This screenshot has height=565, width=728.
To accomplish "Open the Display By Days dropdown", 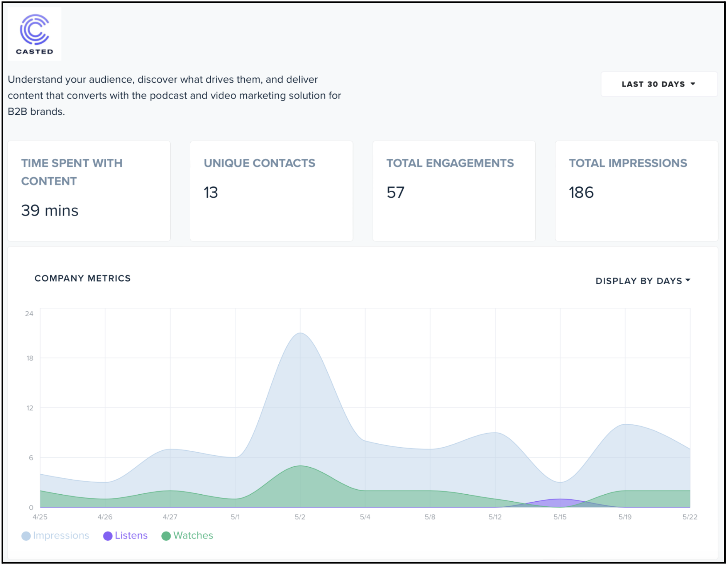I will [643, 281].
